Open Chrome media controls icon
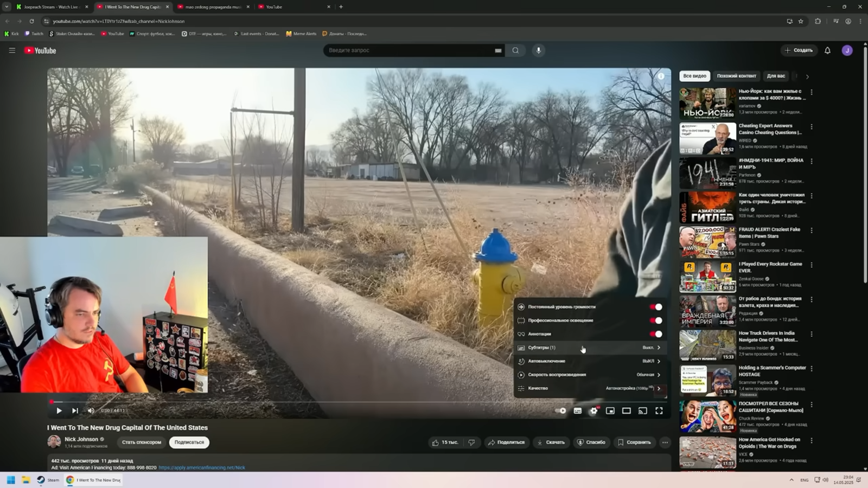868x488 pixels. pyautogui.click(x=836, y=21)
